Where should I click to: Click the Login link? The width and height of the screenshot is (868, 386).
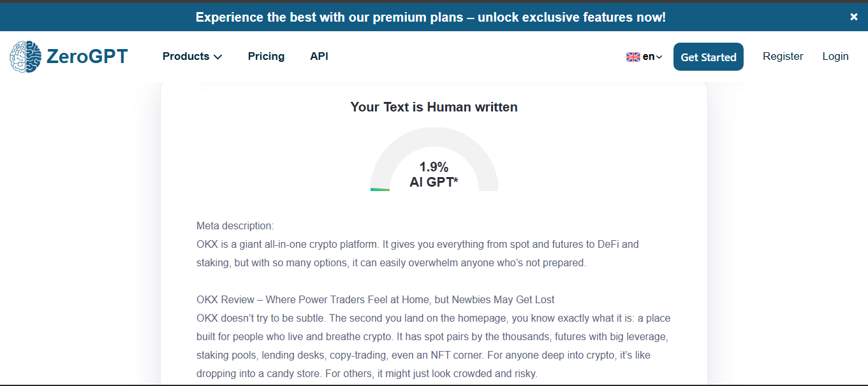point(835,57)
